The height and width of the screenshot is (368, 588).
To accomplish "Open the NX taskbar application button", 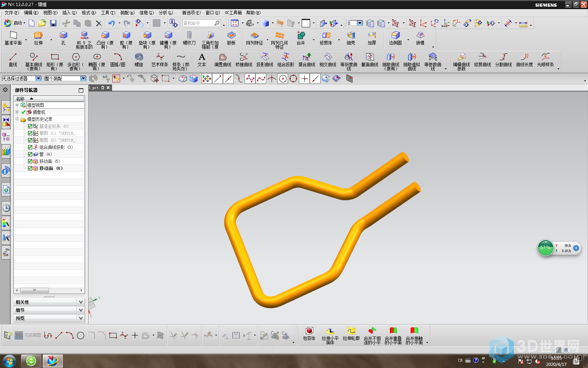I will 52,361.
